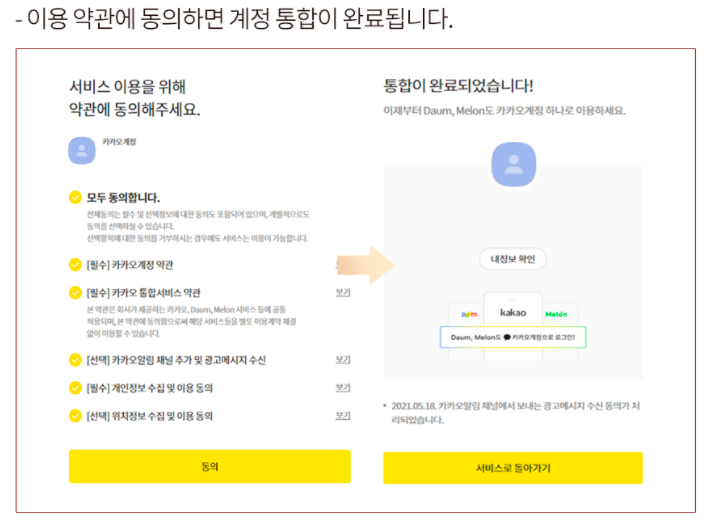The width and height of the screenshot is (710, 522).
Task: Click '- 이용 약관에 동의하면' caption line
Action: point(234,19)
